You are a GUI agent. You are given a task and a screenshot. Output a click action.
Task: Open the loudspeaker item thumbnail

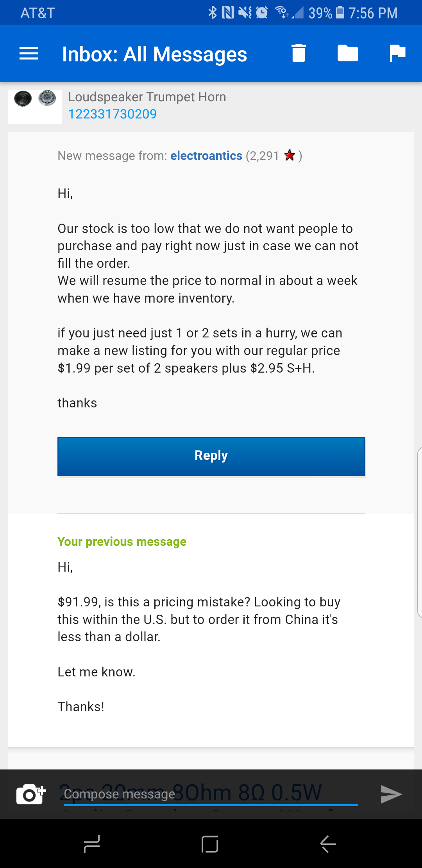[x=35, y=107]
